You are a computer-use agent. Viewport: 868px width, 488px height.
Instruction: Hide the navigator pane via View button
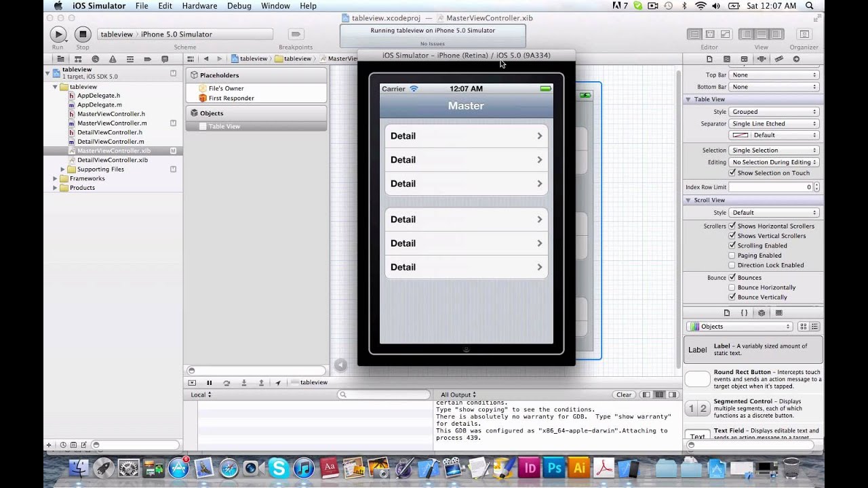(747, 34)
